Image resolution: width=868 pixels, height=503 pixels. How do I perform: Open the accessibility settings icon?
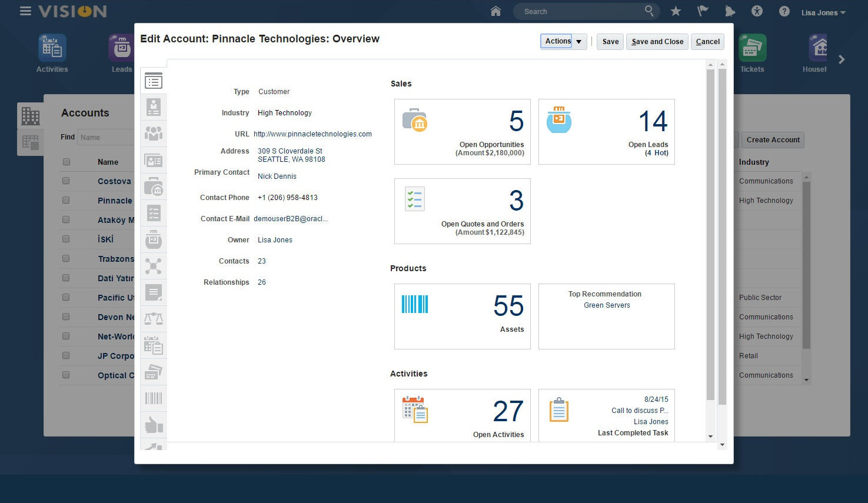pos(757,11)
